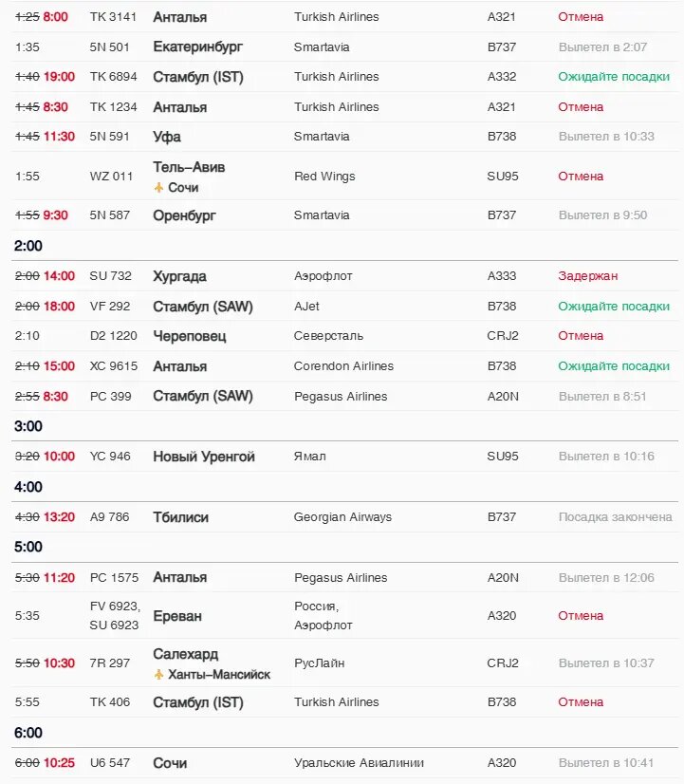
Task: Click the Сочи U6 547 flight row
Action: point(344,763)
